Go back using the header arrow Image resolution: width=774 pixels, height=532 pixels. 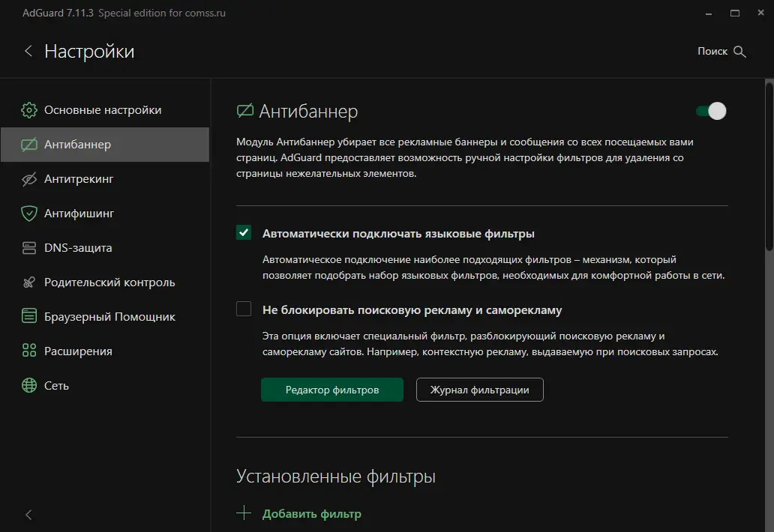coord(28,52)
